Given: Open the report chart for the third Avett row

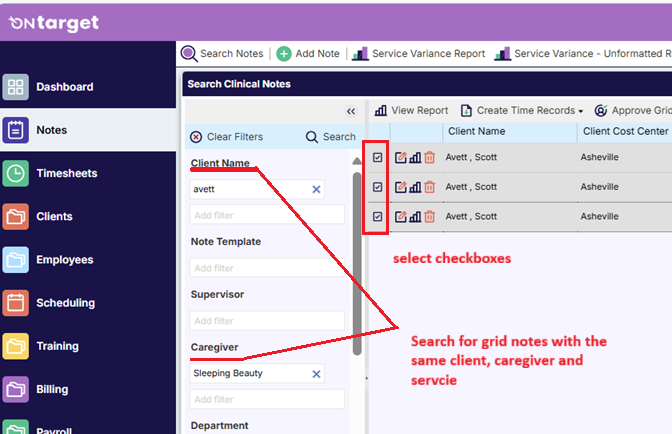Looking at the screenshot, I should pos(415,217).
